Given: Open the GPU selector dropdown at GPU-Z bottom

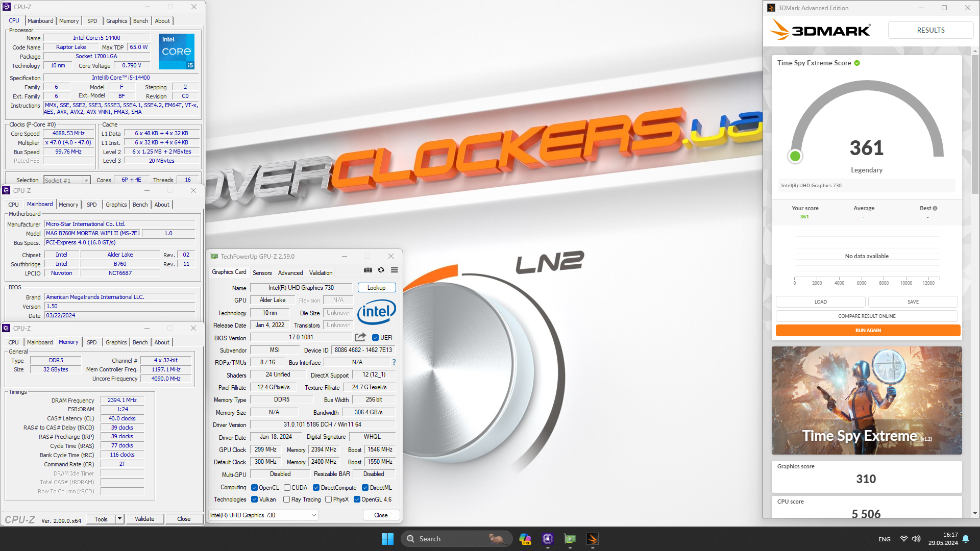Looking at the screenshot, I should (263, 515).
